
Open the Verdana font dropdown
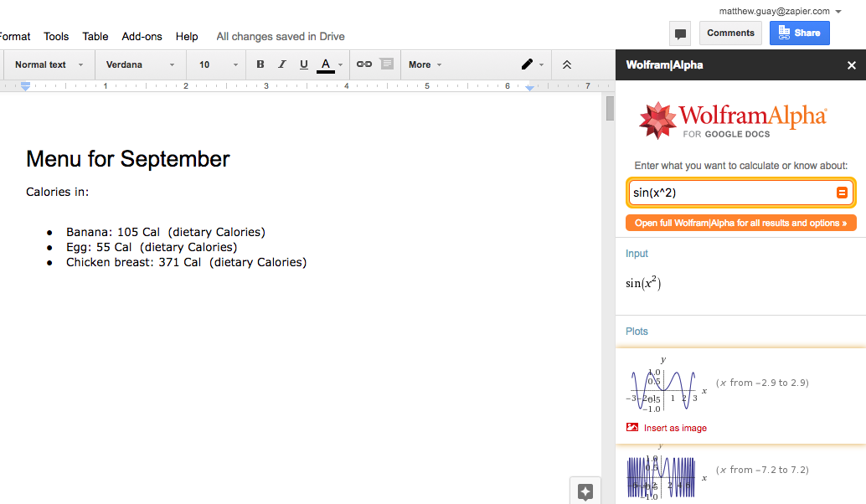point(140,64)
